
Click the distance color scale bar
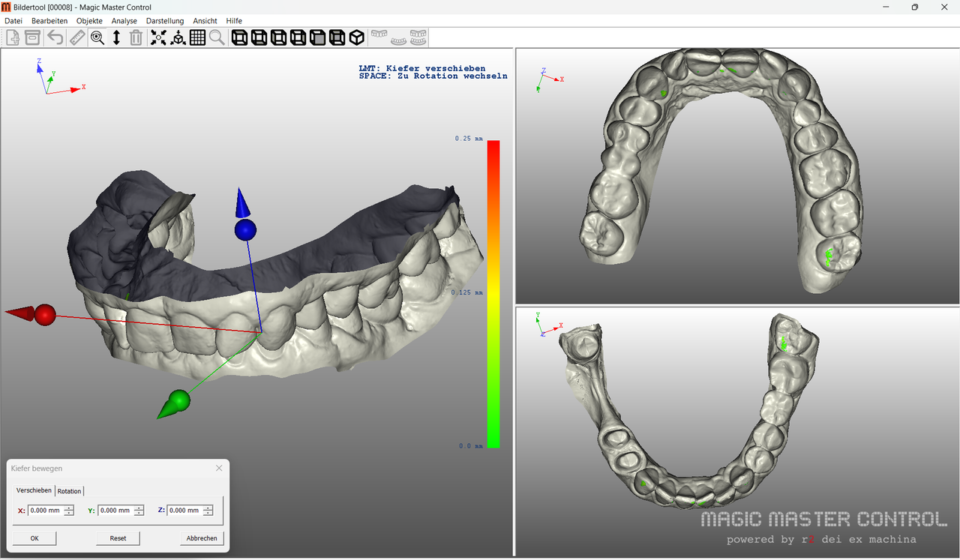493,294
